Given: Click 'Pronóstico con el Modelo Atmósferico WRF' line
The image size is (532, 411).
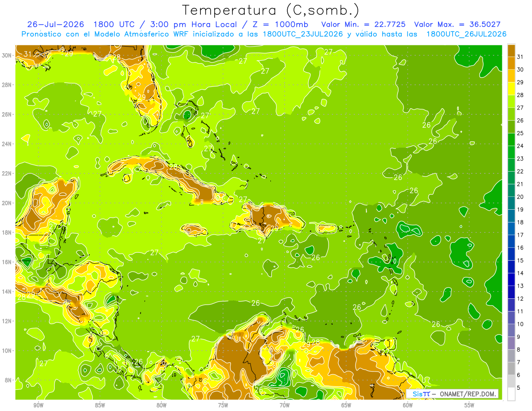Looking at the screenshot, I should [264, 34].
